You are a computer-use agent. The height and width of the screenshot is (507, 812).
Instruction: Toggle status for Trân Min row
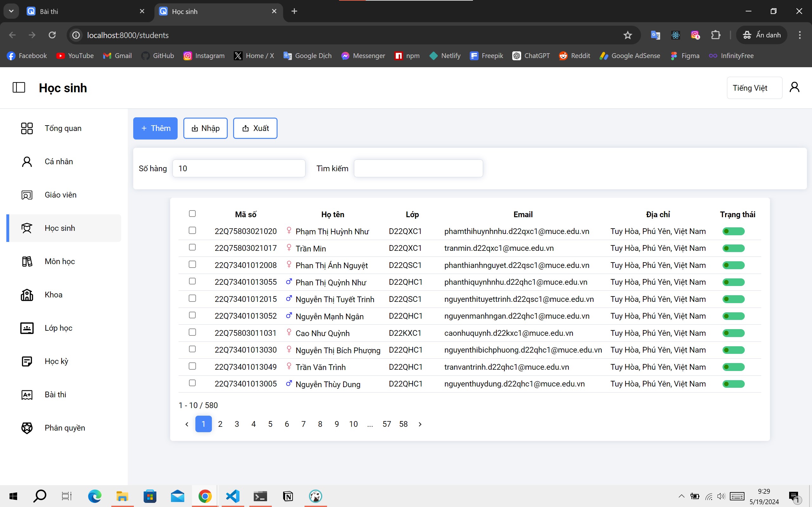click(x=734, y=248)
